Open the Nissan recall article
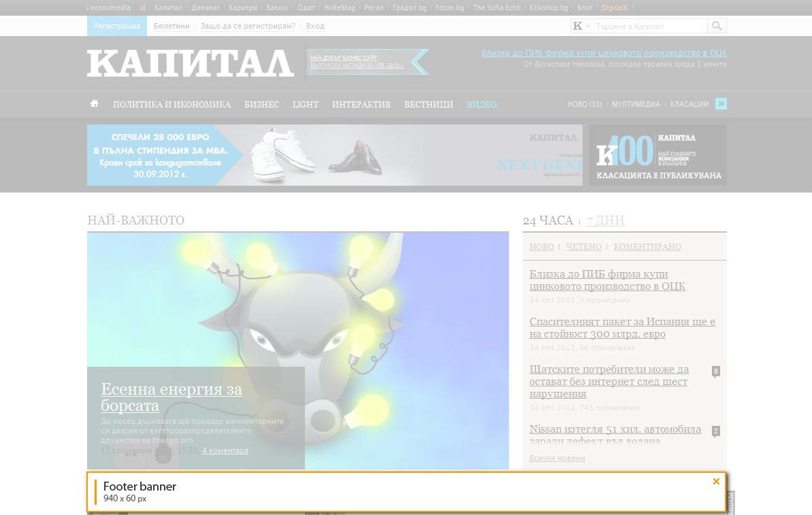The width and height of the screenshot is (812, 515). (x=615, y=435)
